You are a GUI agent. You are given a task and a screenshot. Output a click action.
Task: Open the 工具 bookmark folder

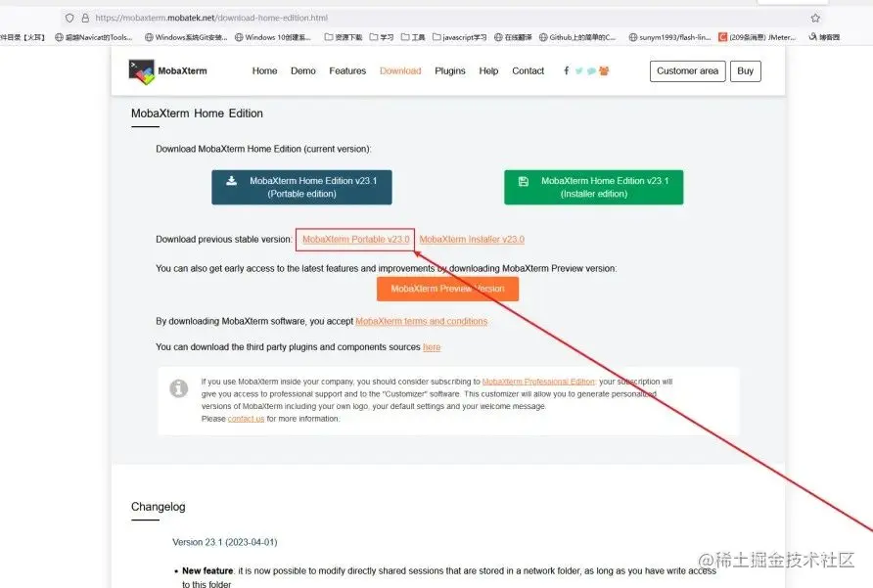click(x=413, y=37)
